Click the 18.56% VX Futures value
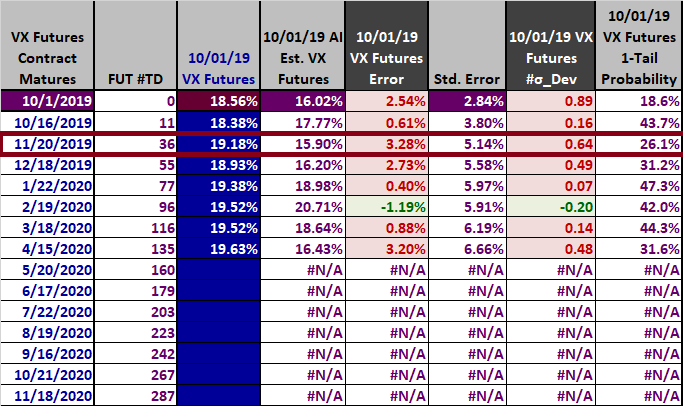The width and height of the screenshot is (683, 406). pos(216,101)
